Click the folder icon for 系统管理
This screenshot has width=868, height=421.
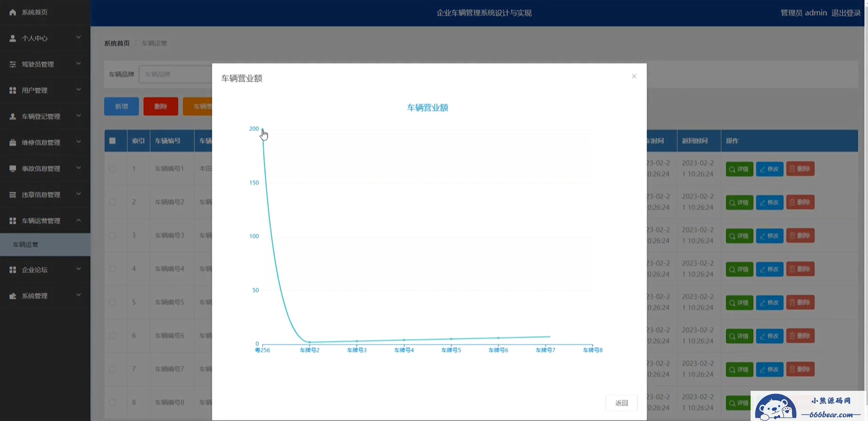(x=13, y=296)
